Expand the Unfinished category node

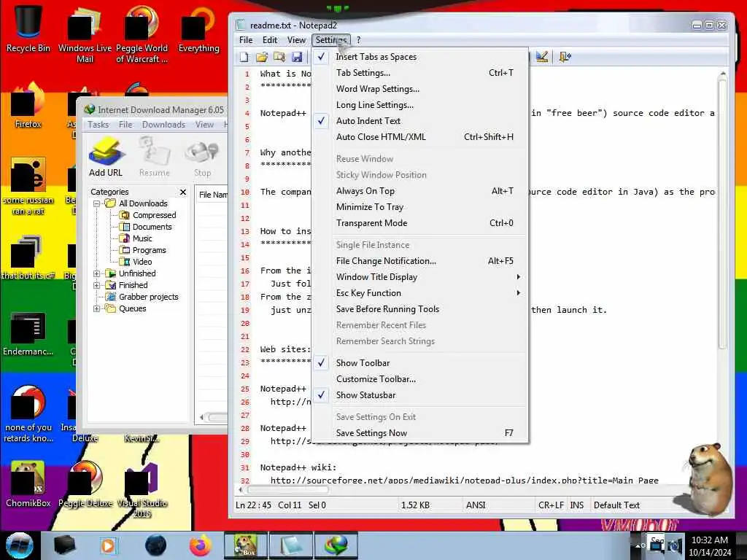pyautogui.click(x=97, y=274)
